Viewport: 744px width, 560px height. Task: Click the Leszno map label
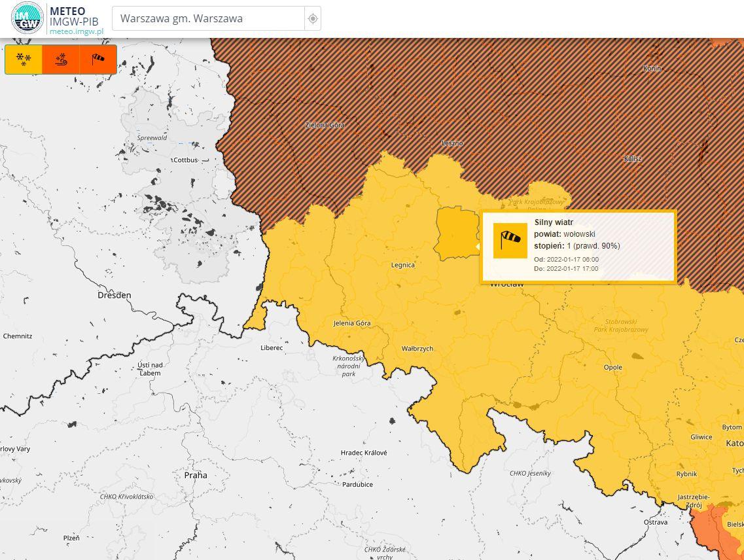point(452,143)
